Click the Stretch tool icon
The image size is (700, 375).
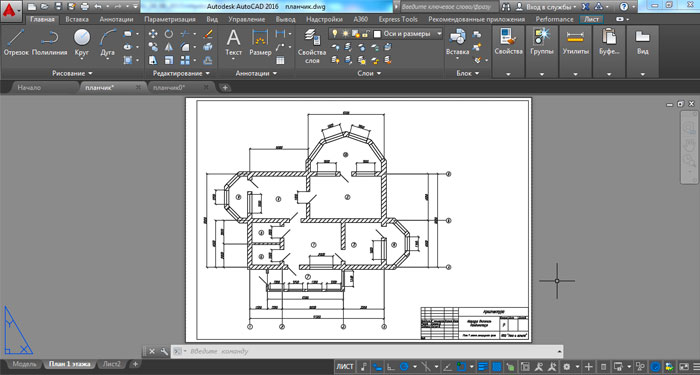(153, 60)
